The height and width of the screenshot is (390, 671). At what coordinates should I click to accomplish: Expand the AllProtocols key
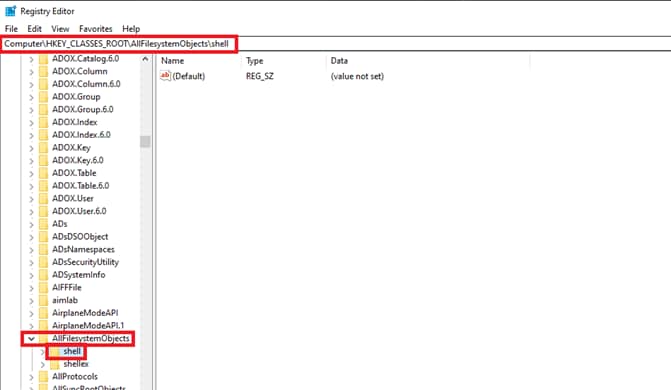click(x=31, y=377)
